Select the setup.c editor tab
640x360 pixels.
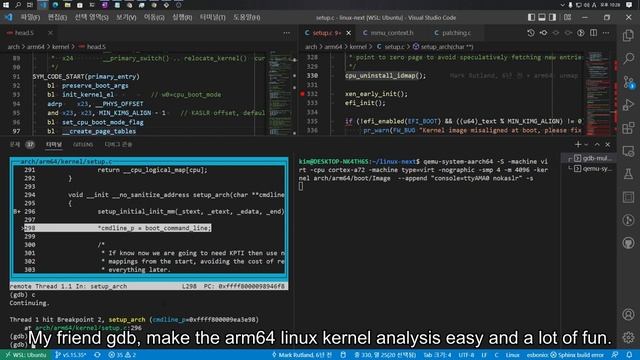pyautogui.click(x=328, y=33)
